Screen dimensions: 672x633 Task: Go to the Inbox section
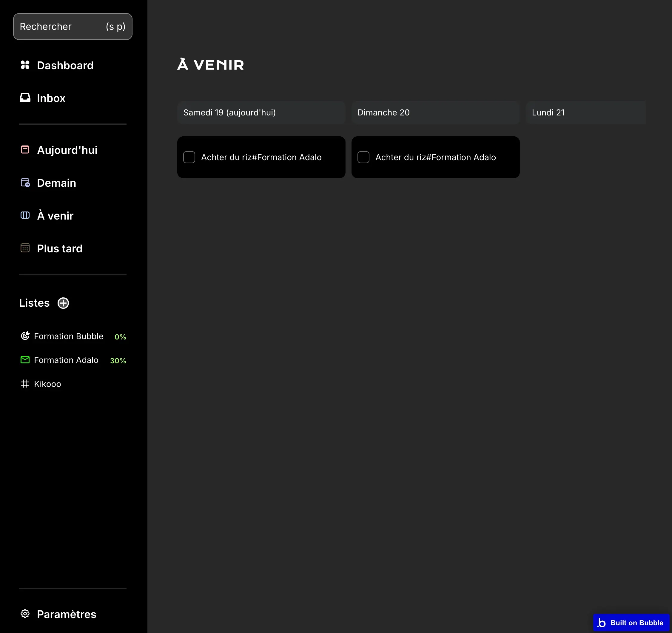(51, 98)
